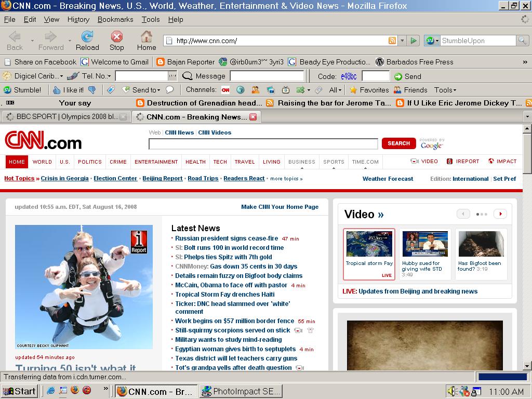This screenshot has height=399, width=532.
Task: Click the volume speaker tray icon
Action: click(x=452, y=391)
